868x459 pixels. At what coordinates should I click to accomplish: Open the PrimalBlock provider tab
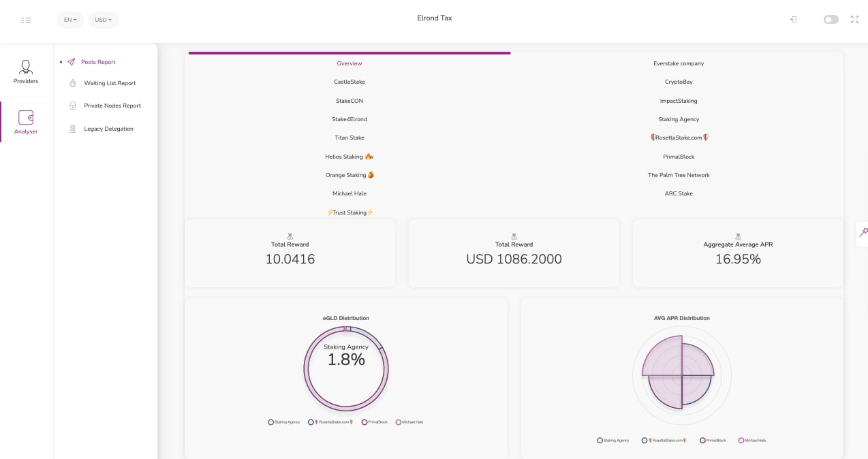(679, 157)
